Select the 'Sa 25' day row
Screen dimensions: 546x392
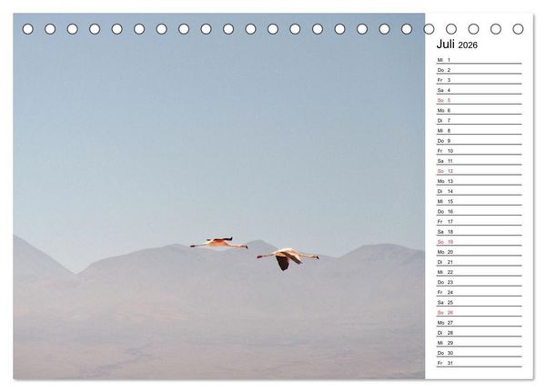click(480, 302)
